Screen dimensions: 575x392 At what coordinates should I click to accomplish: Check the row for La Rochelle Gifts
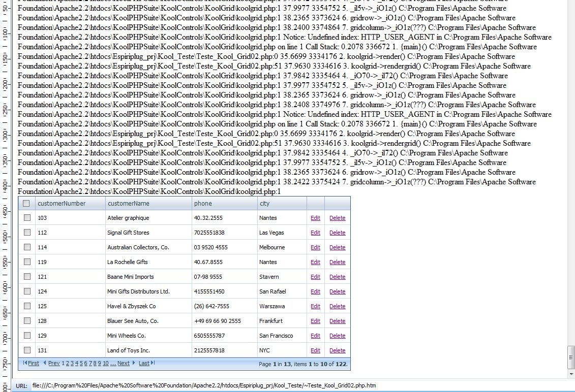(x=27, y=262)
